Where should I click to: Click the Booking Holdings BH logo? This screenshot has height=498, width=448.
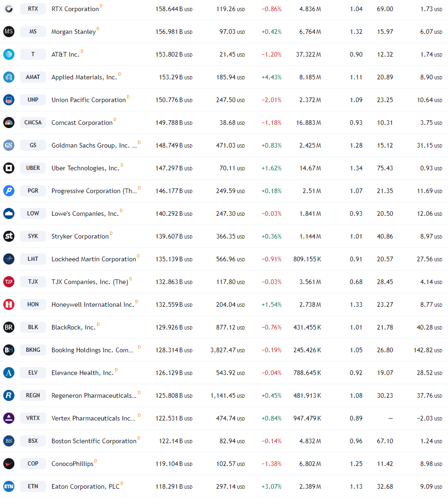point(9,350)
